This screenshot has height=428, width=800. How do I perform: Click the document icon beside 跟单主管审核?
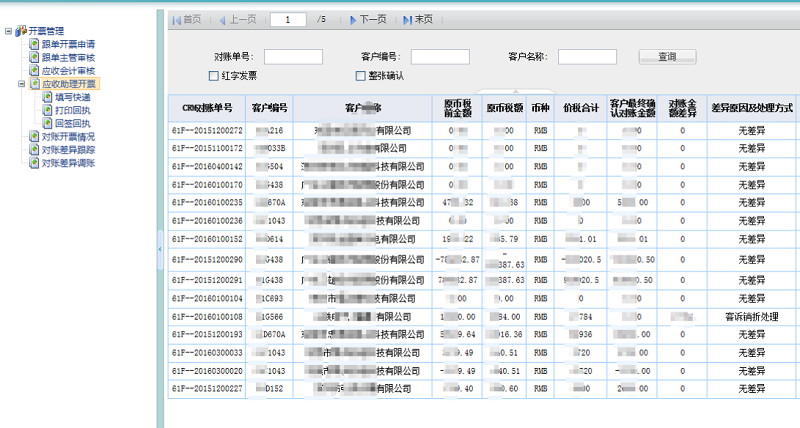tap(34, 58)
